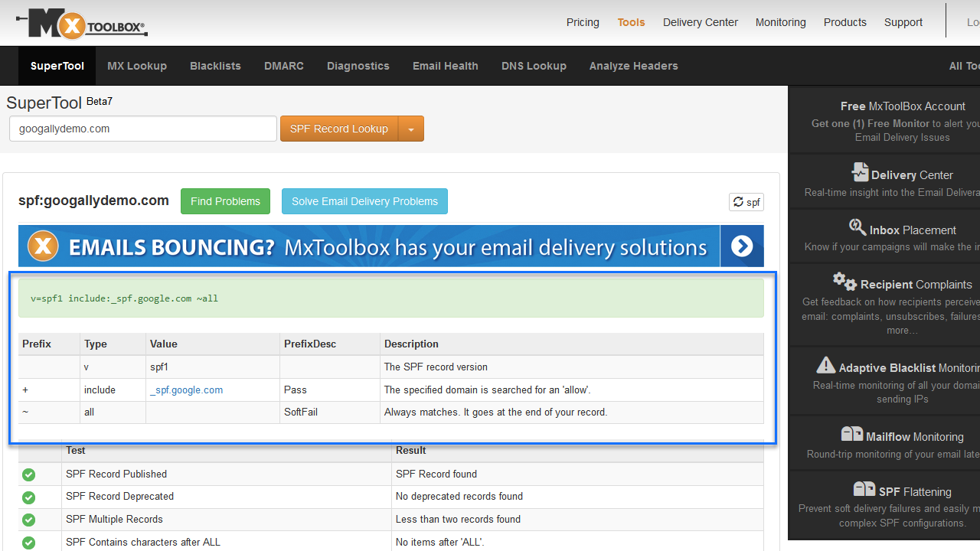Click green check for SPF Contains characters after ALL
The height and width of the screenshot is (551, 980).
point(28,543)
